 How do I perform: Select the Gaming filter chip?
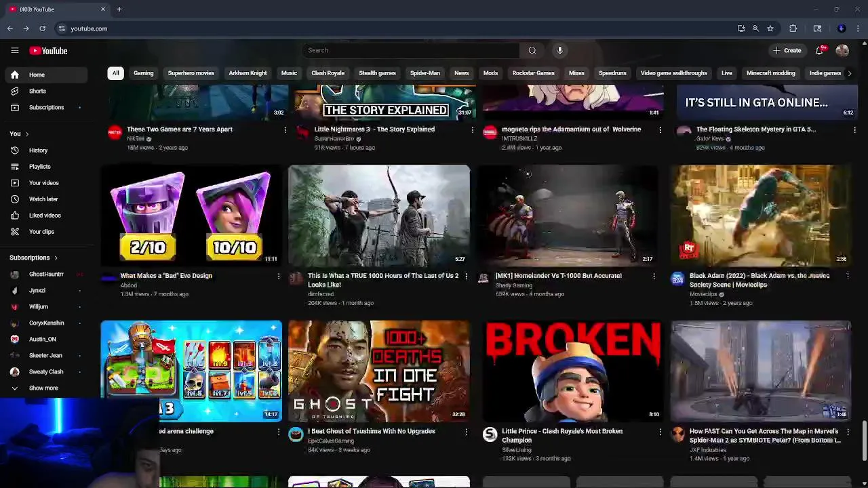[x=143, y=73]
